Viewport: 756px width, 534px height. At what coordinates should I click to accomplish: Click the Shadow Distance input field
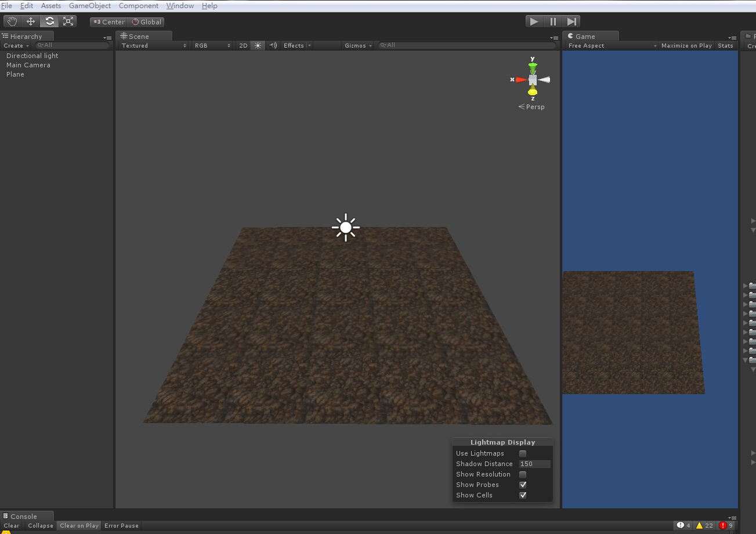pyautogui.click(x=534, y=464)
